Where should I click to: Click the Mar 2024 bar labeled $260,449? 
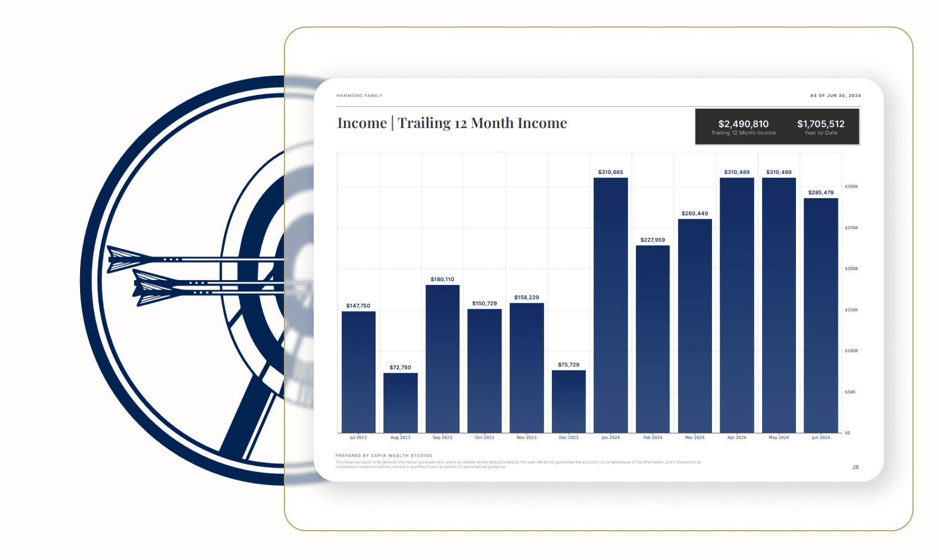695,326
